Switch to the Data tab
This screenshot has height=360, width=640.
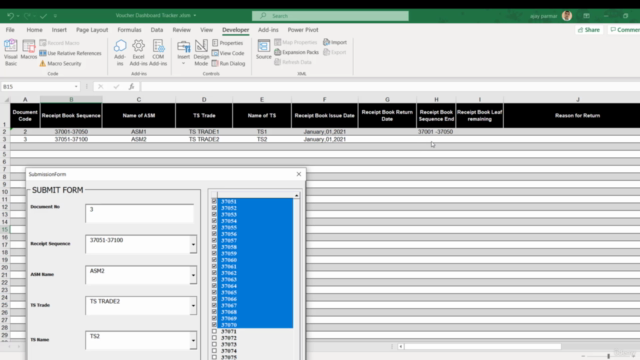click(157, 30)
